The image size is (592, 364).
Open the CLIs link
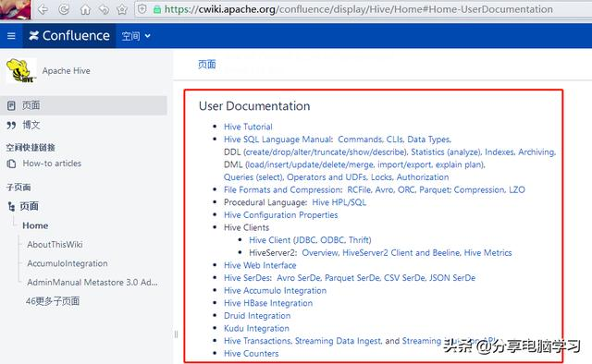pyautogui.click(x=395, y=140)
